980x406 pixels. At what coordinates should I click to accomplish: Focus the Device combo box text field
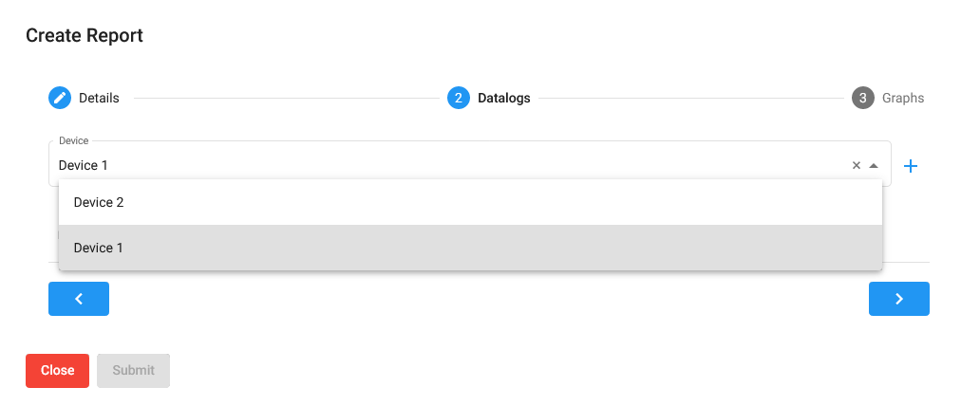pos(450,165)
